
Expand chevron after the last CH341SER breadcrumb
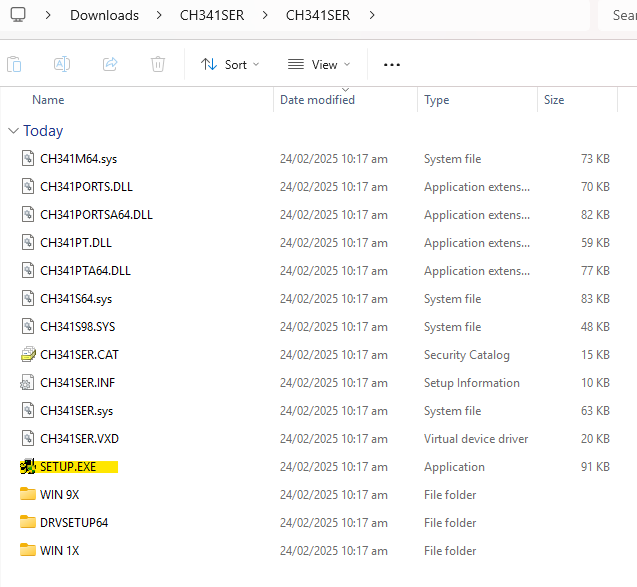[372, 15]
